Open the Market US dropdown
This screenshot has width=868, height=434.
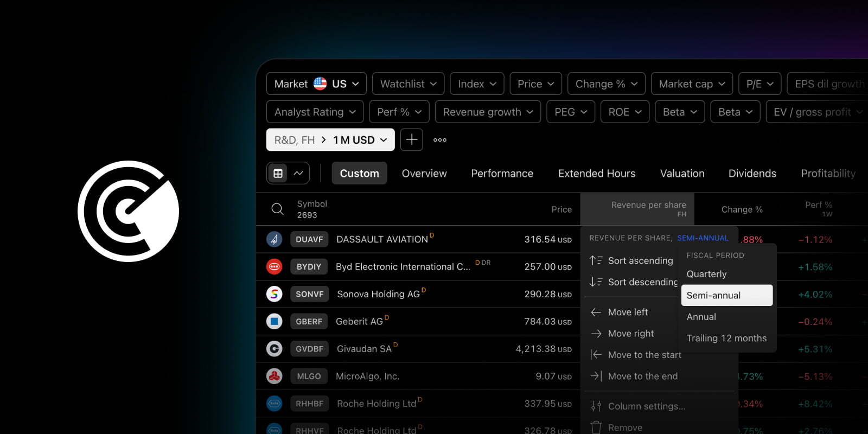[x=316, y=84]
